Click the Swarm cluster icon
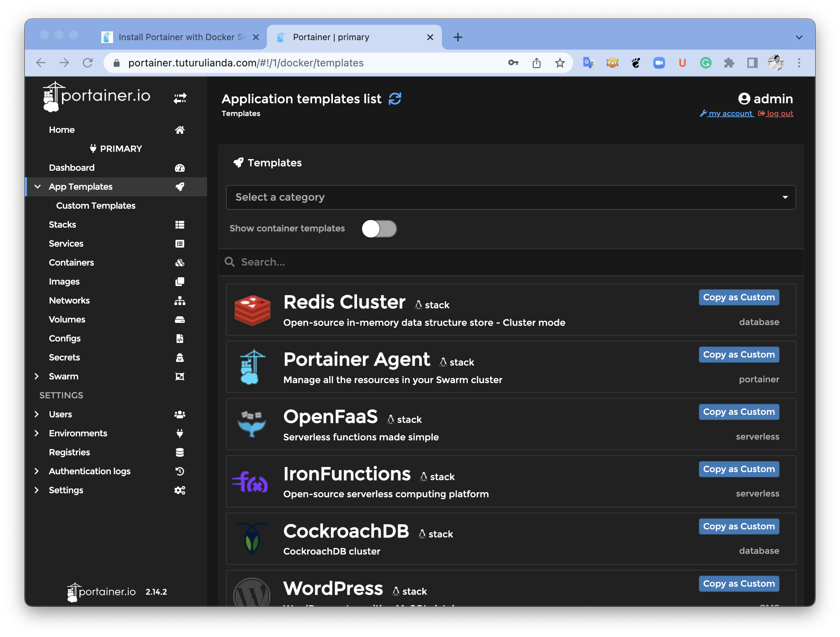The image size is (840, 637). [x=180, y=377]
